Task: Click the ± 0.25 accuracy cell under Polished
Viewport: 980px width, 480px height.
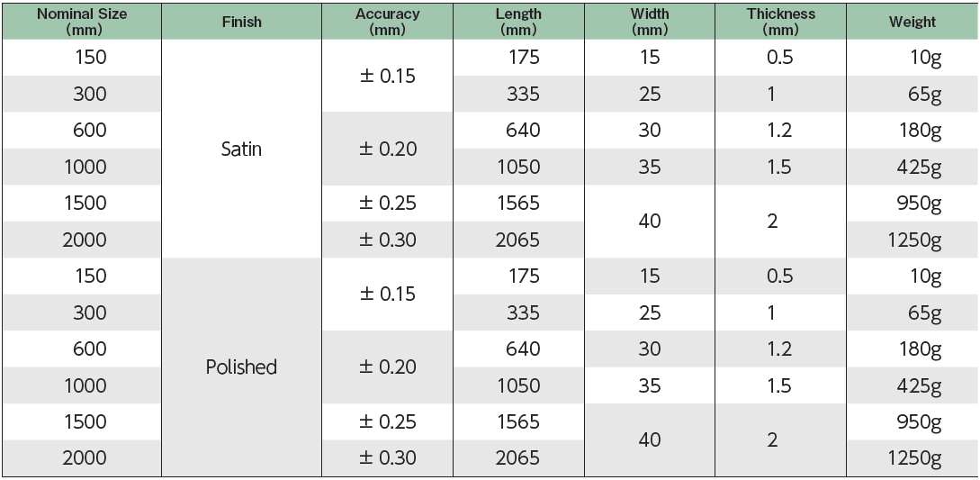Action: pos(388,421)
